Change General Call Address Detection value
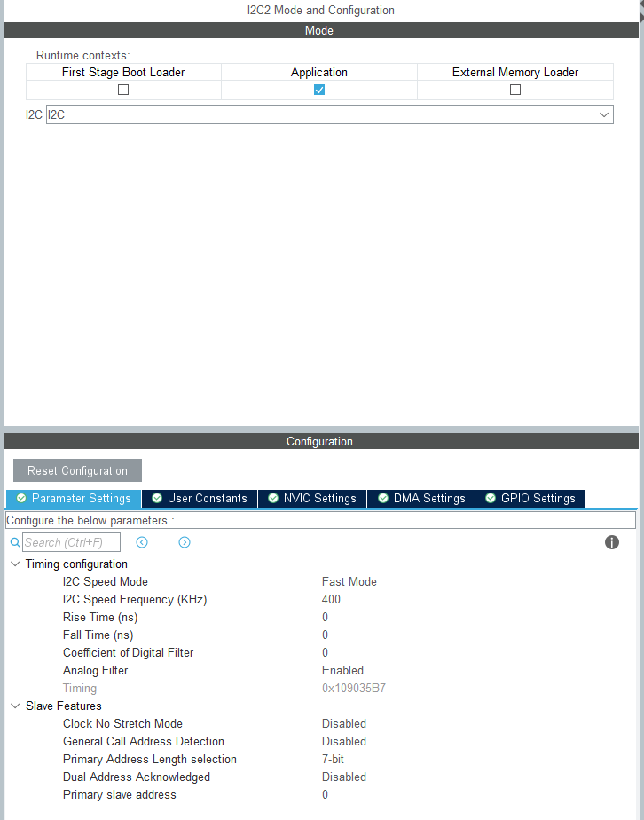The image size is (644, 820). tap(344, 742)
